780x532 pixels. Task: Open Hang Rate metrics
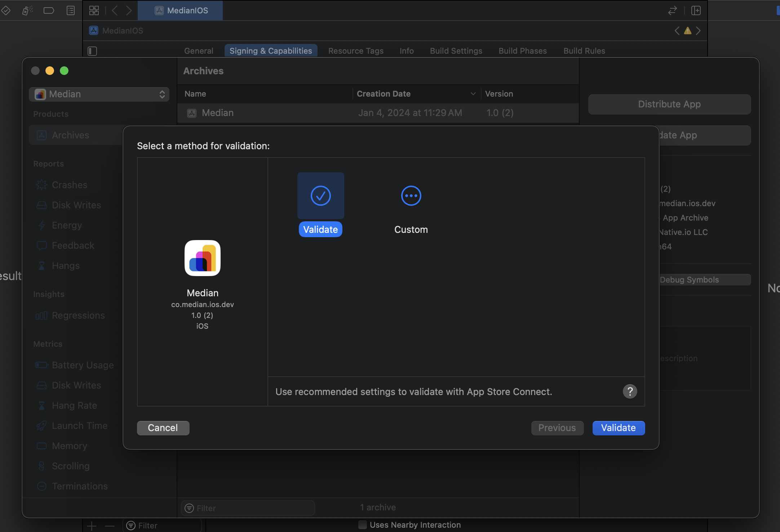pyautogui.click(x=74, y=405)
